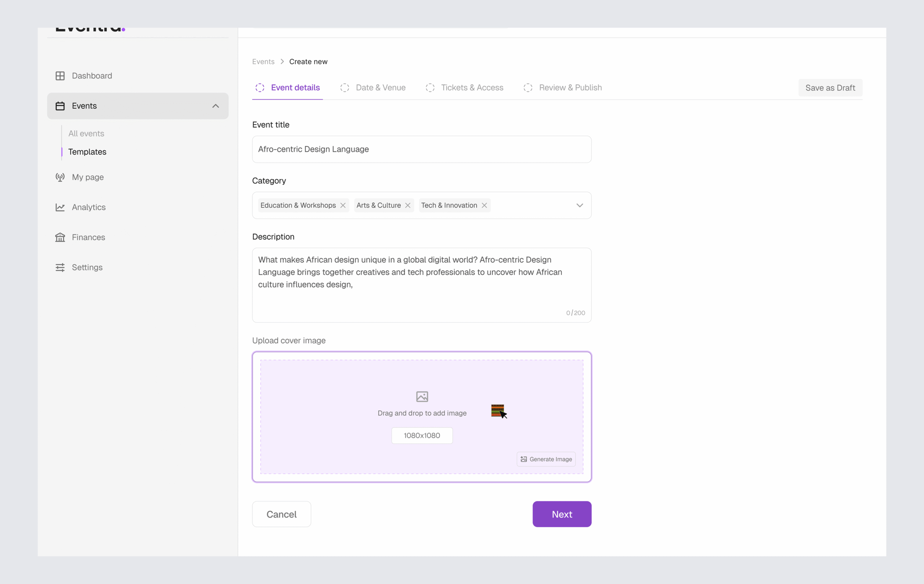Click the image placeholder icon in upload area
This screenshot has height=584, width=924.
[422, 396]
